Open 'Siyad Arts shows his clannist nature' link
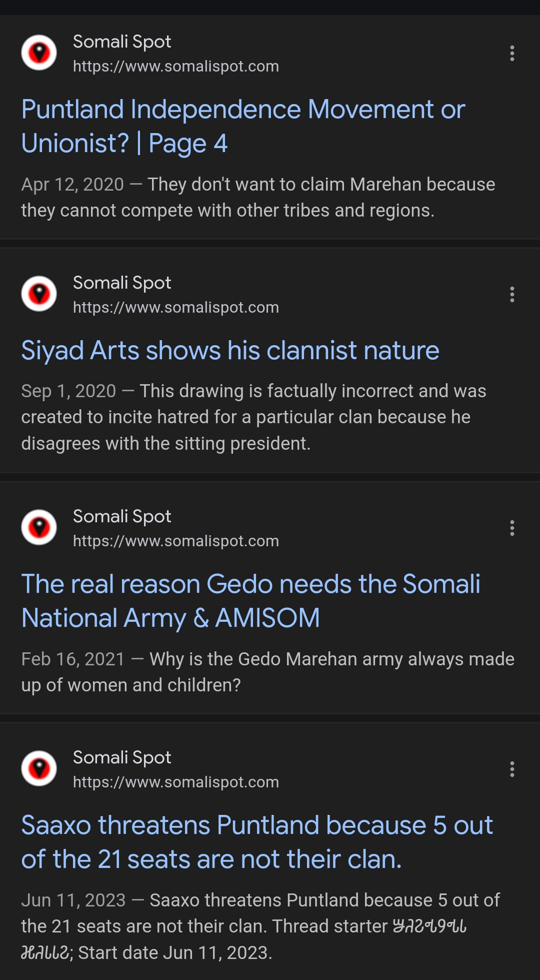The height and width of the screenshot is (980, 540). [x=230, y=350]
